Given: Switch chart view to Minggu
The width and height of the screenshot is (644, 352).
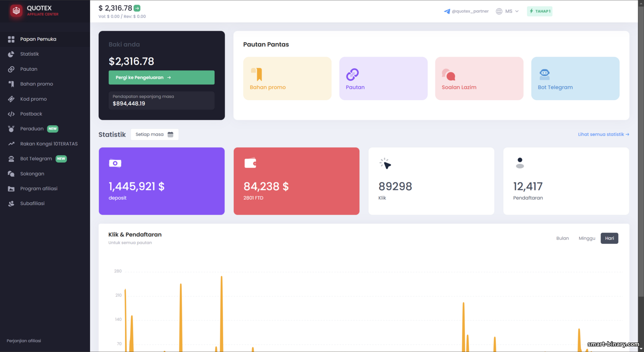Looking at the screenshot, I should pyautogui.click(x=586, y=238).
